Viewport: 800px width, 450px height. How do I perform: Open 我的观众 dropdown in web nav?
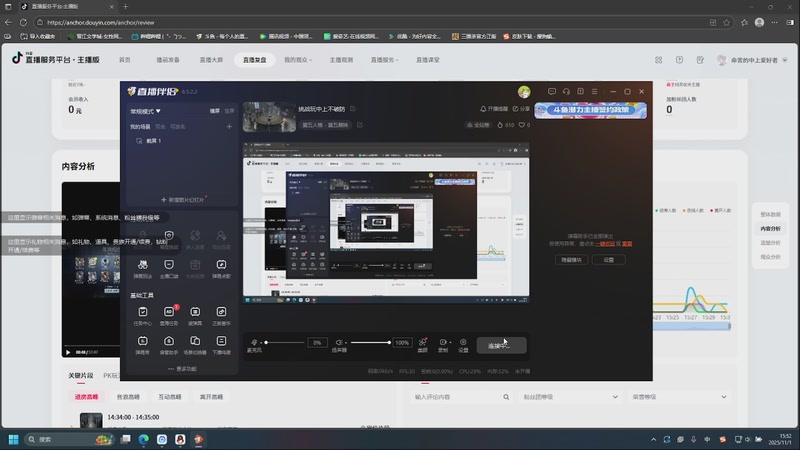click(x=297, y=60)
